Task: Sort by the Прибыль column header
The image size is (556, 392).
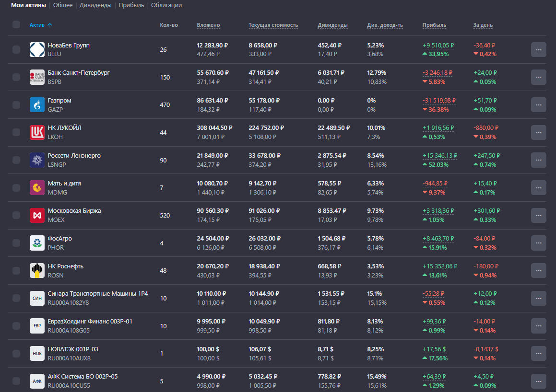Action: coord(434,25)
